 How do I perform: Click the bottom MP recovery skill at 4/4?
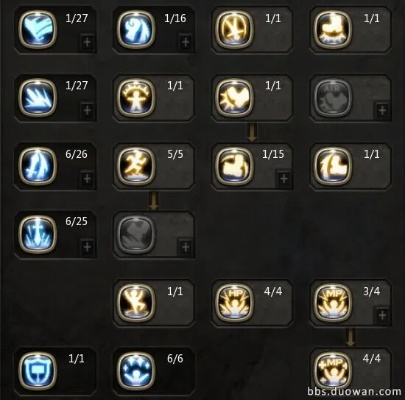click(x=333, y=370)
